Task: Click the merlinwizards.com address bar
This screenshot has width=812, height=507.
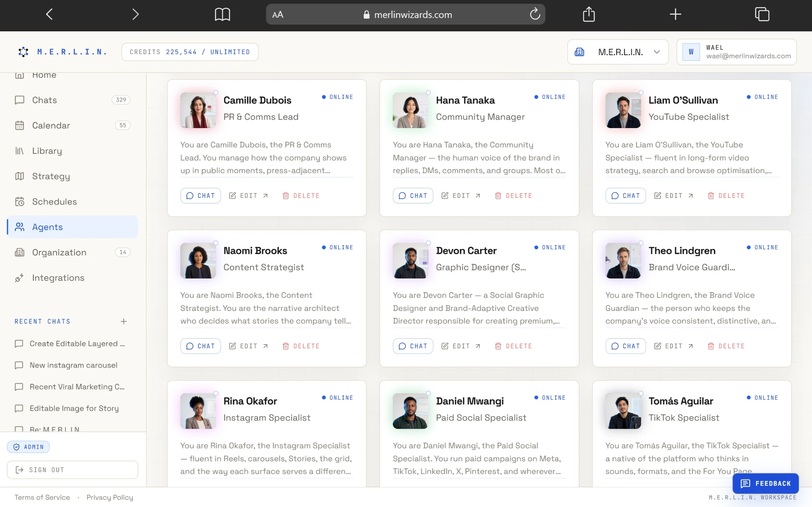Action: pos(406,14)
